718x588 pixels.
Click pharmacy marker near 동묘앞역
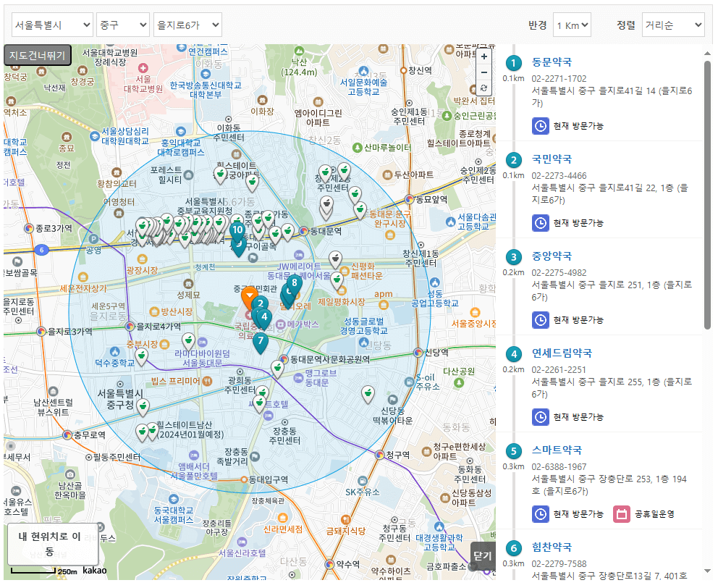(x=360, y=211)
